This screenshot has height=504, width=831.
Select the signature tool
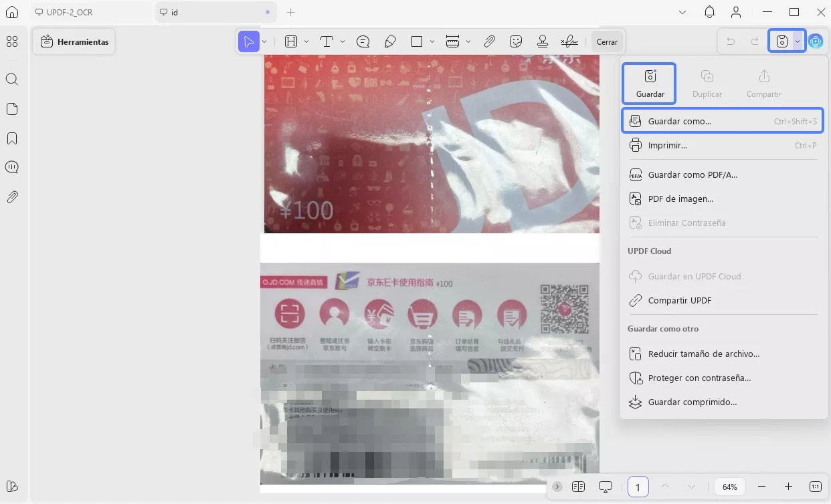569,41
